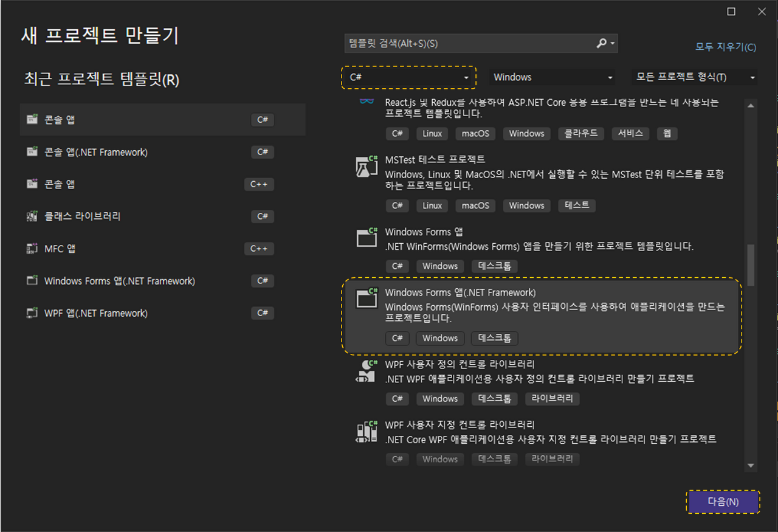Image resolution: width=778 pixels, height=532 pixels.
Task: Click the Windows Forms 앱 template icon
Action: [x=367, y=237]
